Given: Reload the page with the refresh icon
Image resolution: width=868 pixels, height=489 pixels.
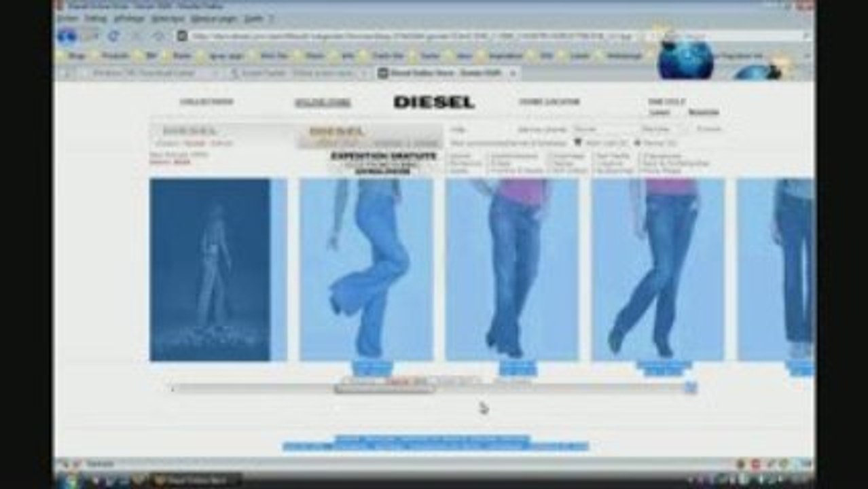Looking at the screenshot, I should click(x=113, y=36).
